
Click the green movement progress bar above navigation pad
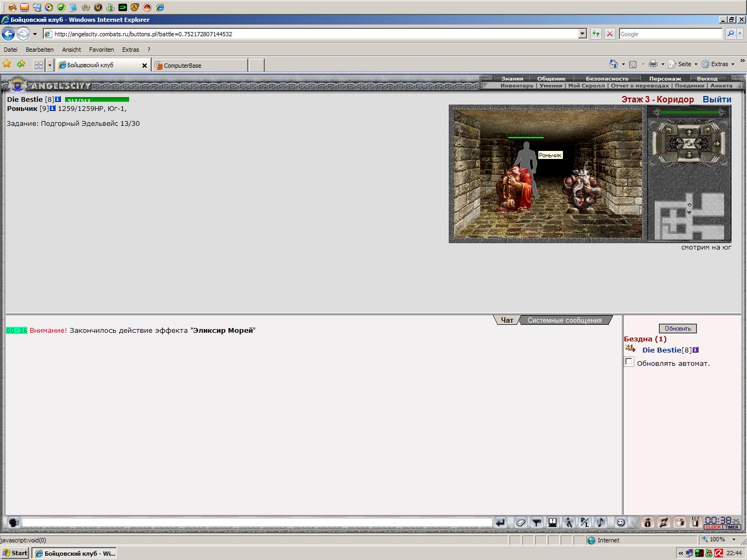[689, 112]
